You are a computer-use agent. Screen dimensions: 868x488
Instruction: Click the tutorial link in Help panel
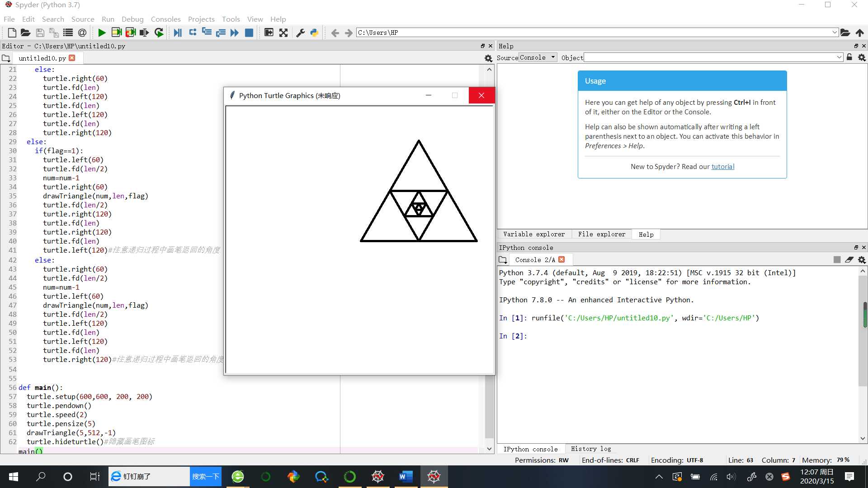(723, 166)
